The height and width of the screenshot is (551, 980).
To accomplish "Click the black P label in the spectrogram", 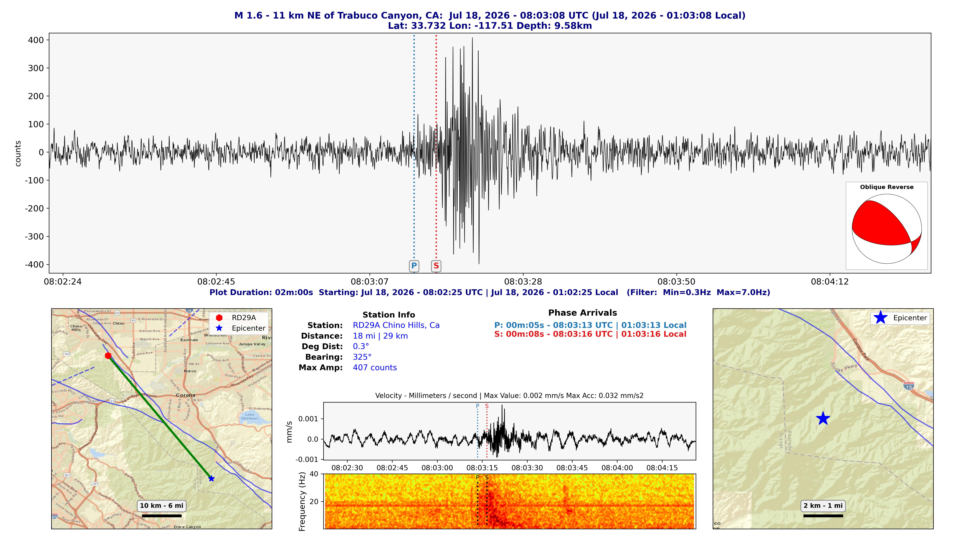I will coord(477,477).
